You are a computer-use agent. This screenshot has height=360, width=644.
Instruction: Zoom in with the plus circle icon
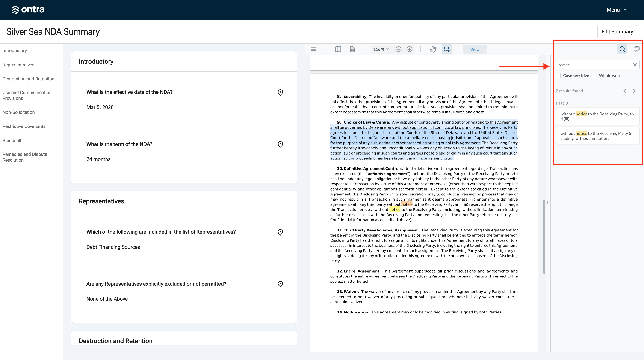click(409, 49)
